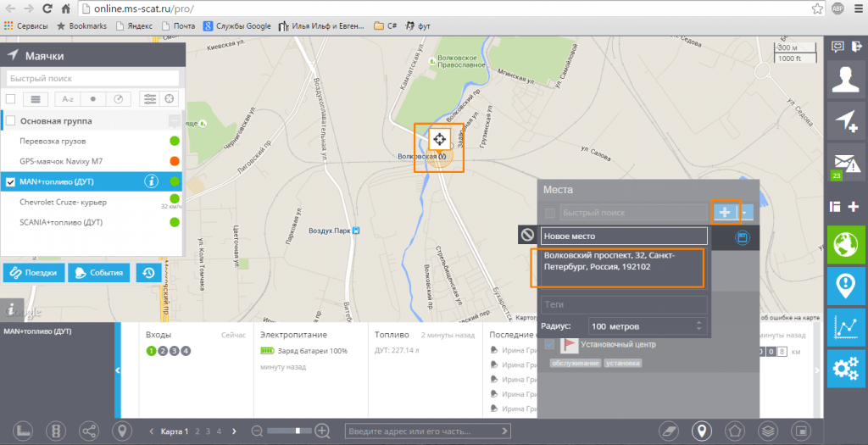The height and width of the screenshot is (445, 868).
Task: Sort trackers by status dot
Action: pyautogui.click(x=93, y=99)
